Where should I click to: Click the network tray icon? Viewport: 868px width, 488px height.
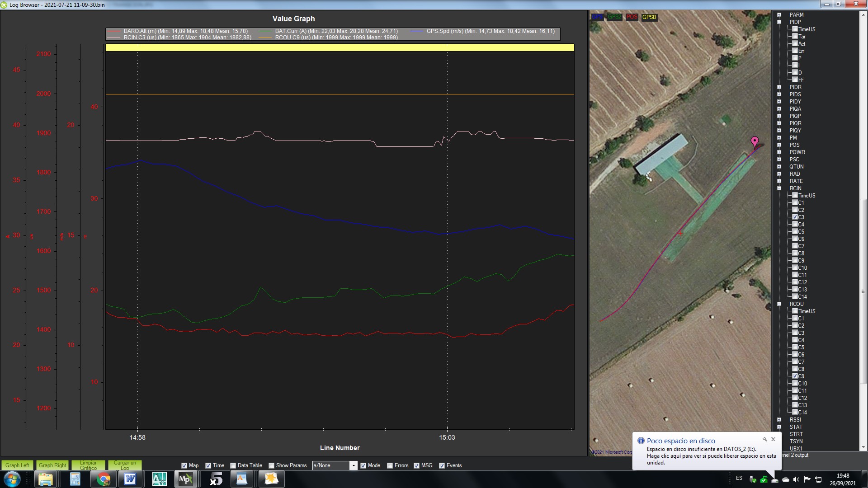[x=818, y=479]
